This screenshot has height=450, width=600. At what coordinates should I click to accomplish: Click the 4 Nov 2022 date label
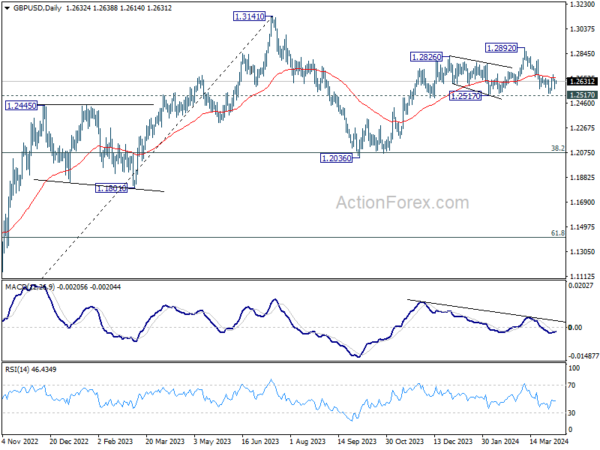pos(20,441)
